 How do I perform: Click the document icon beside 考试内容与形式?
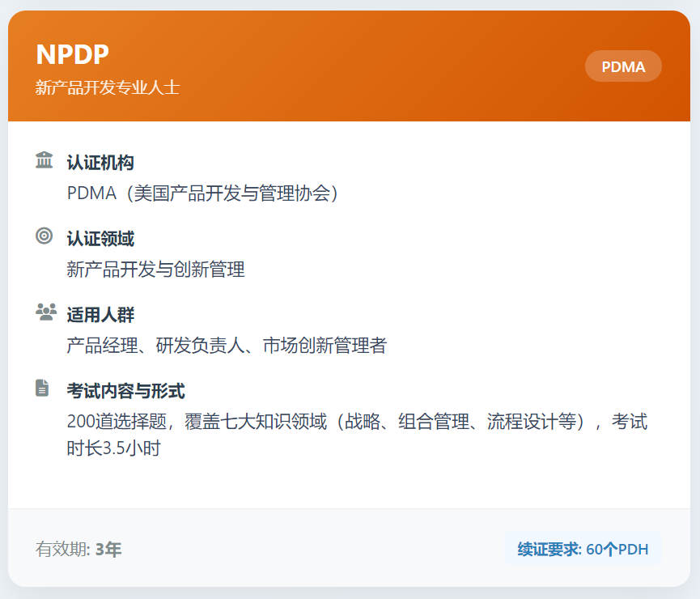coord(43,388)
